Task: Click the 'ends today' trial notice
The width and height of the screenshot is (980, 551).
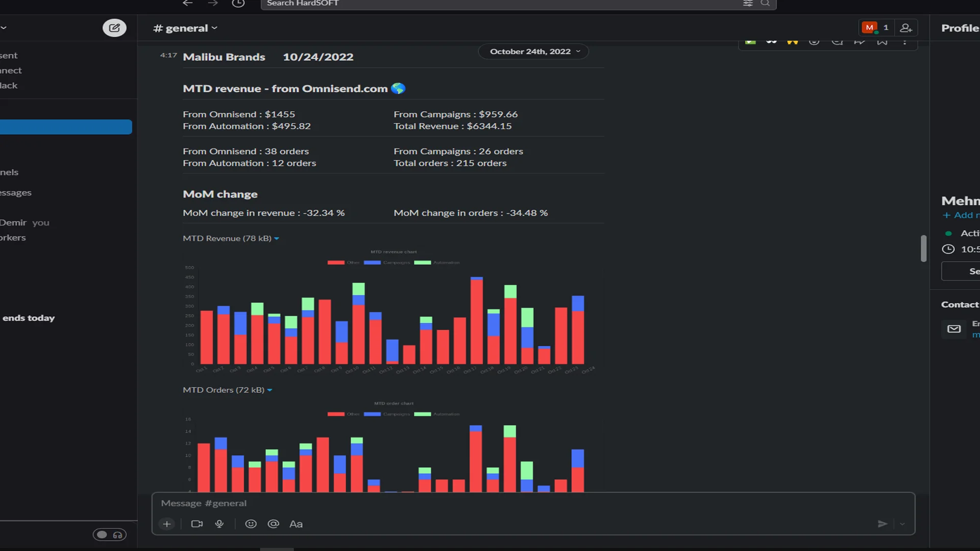Action: tap(29, 318)
